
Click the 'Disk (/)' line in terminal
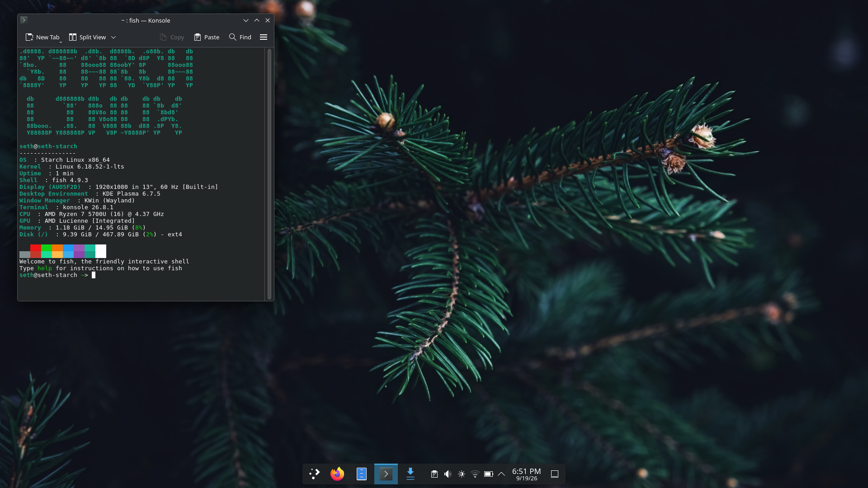101,235
